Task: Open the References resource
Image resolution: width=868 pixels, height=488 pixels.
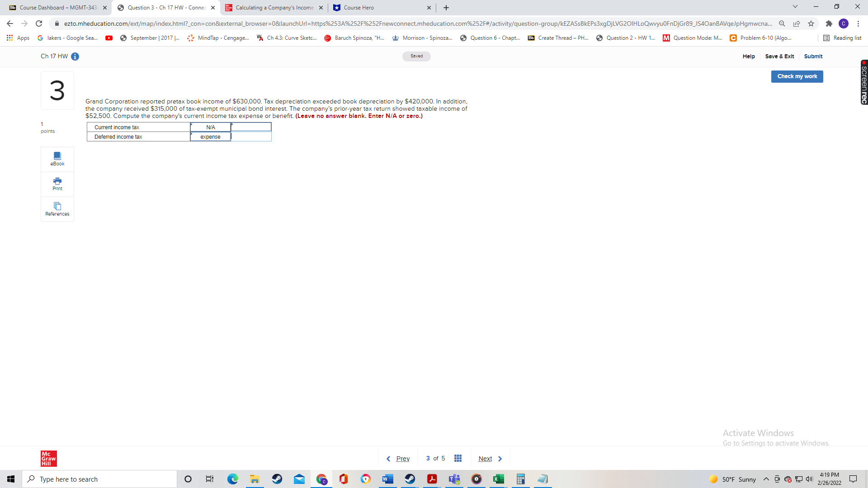Action: point(57,209)
